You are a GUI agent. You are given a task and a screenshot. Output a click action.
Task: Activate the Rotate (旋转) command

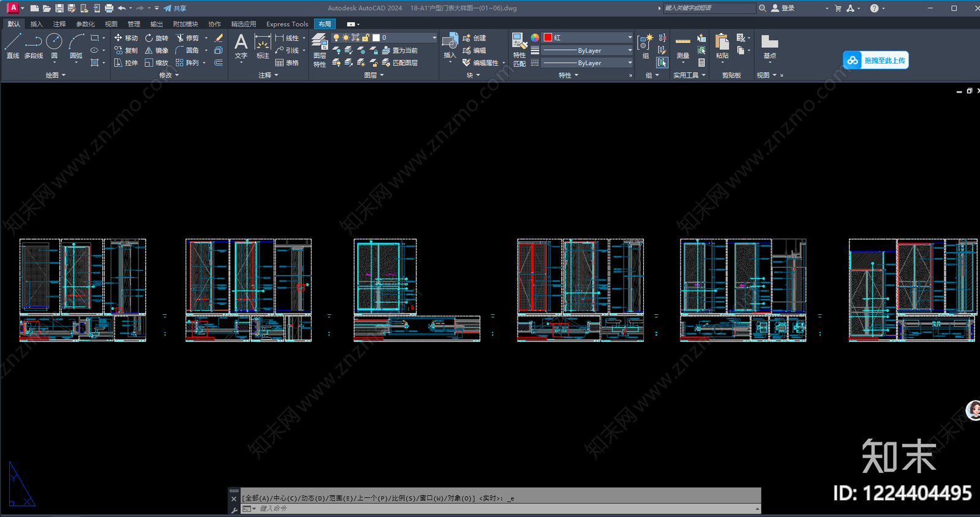click(156, 38)
